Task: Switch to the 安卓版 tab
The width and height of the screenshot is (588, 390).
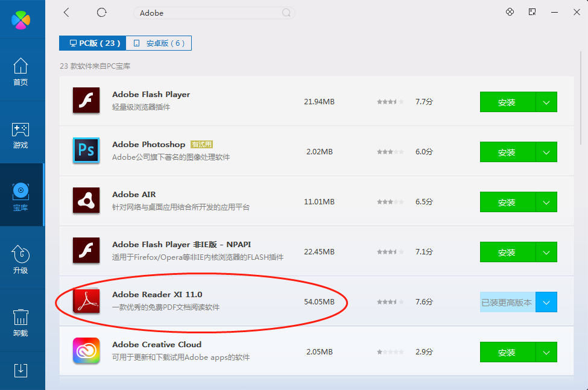Action: coord(159,43)
